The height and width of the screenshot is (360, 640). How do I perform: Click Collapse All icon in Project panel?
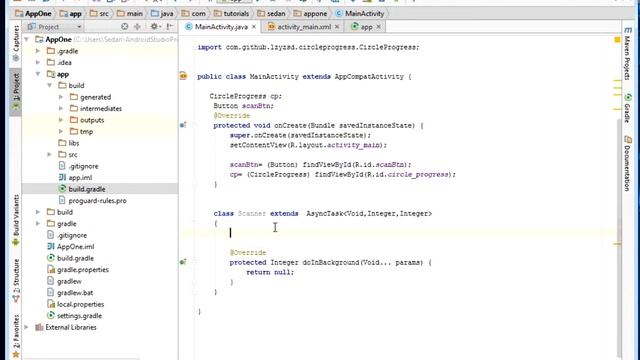point(137,27)
